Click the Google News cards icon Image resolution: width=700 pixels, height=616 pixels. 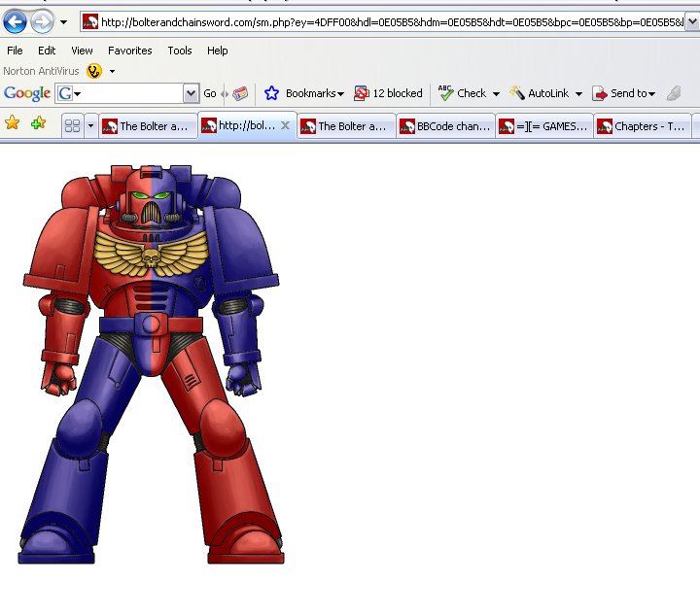pos(240,93)
